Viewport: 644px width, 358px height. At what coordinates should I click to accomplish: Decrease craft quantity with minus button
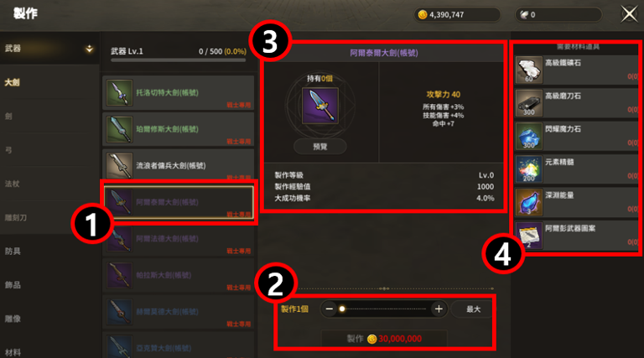pyautogui.click(x=330, y=309)
